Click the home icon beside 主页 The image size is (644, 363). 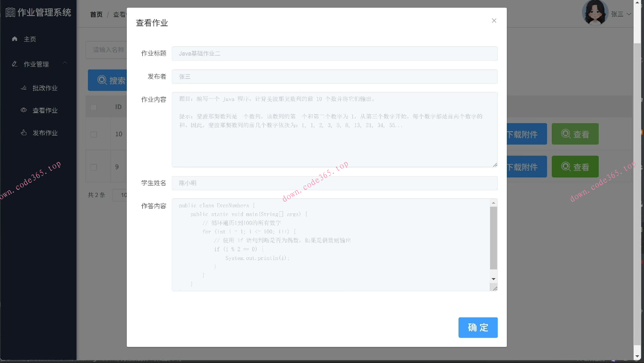pos(14,39)
